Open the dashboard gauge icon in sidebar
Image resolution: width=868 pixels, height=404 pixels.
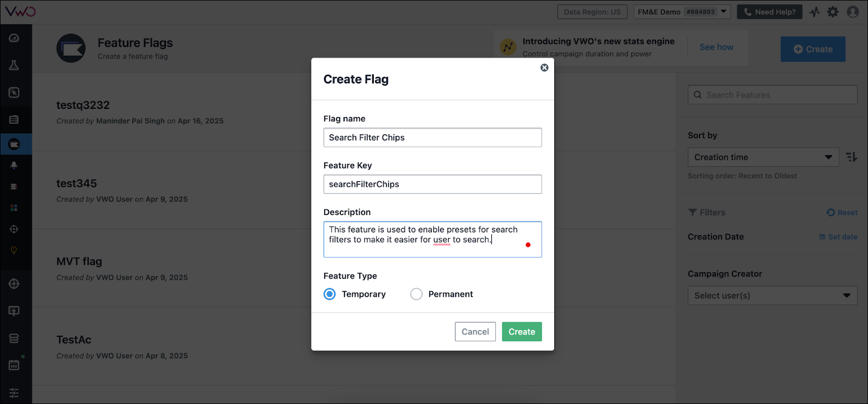coord(14,38)
